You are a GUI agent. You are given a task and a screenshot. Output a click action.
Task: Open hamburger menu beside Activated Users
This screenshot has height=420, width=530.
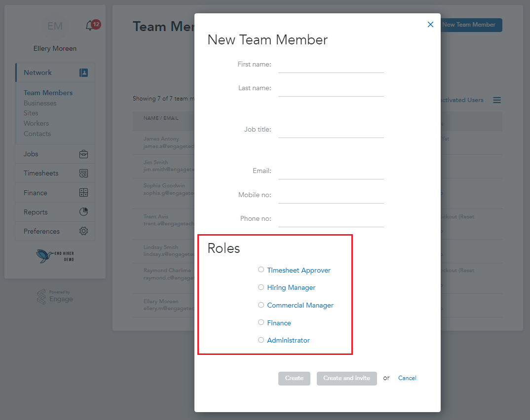click(x=497, y=100)
